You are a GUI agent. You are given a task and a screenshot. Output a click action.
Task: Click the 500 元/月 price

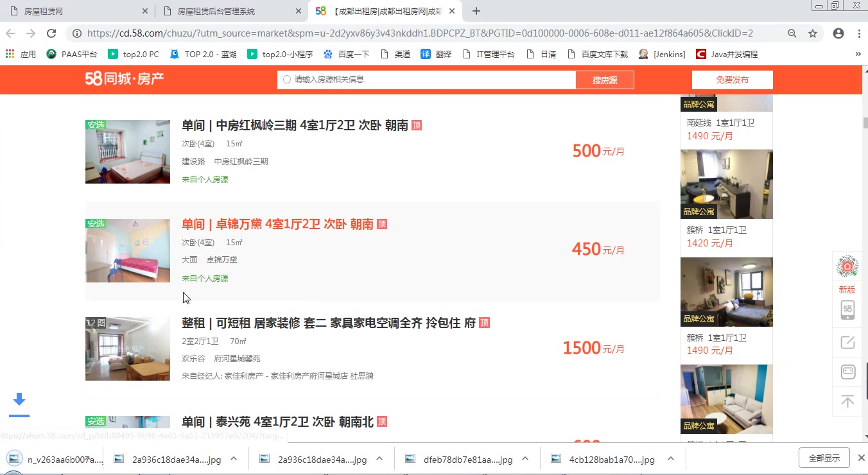tap(598, 151)
